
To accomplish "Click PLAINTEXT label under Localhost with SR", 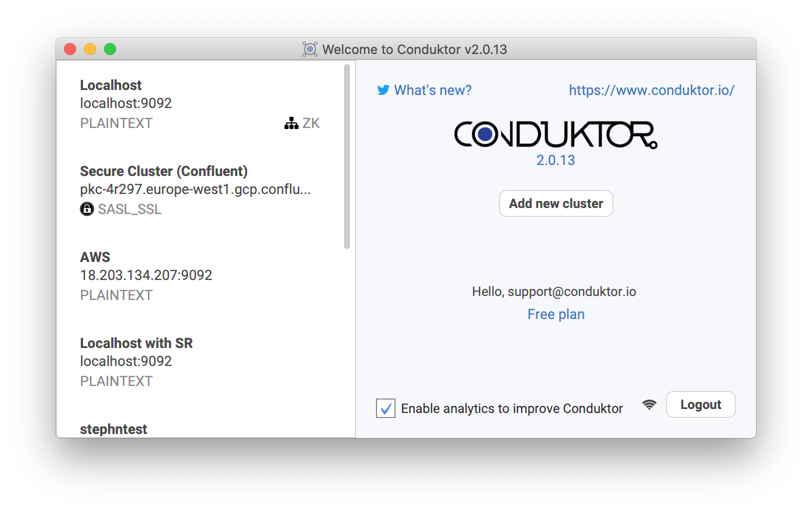I will pyautogui.click(x=116, y=381).
